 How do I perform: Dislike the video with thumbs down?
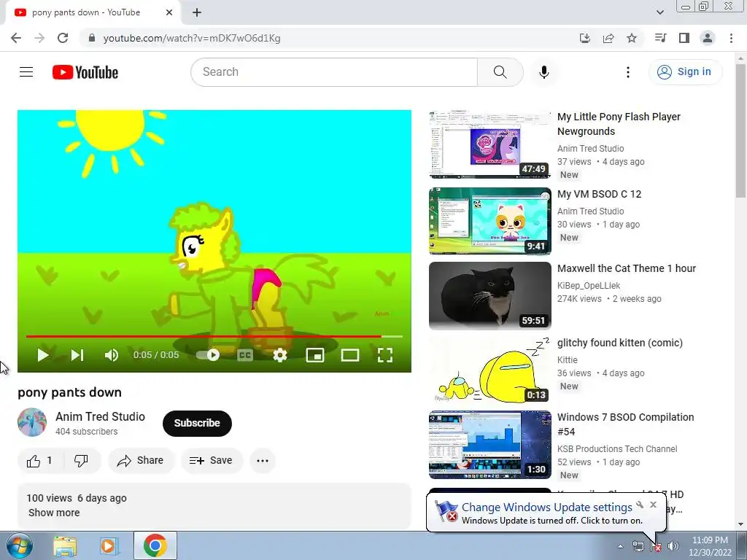click(x=82, y=461)
